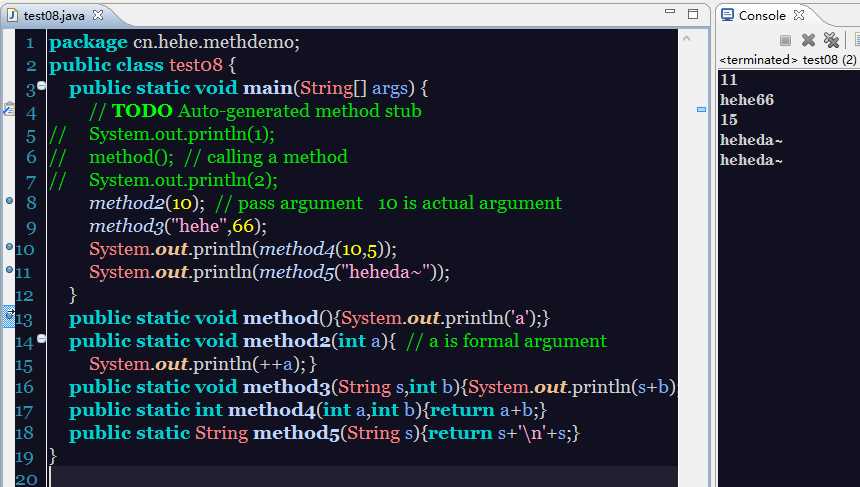Click the Remove All Terminated Launches double-X icon
The image size is (860, 487).
click(x=831, y=40)
